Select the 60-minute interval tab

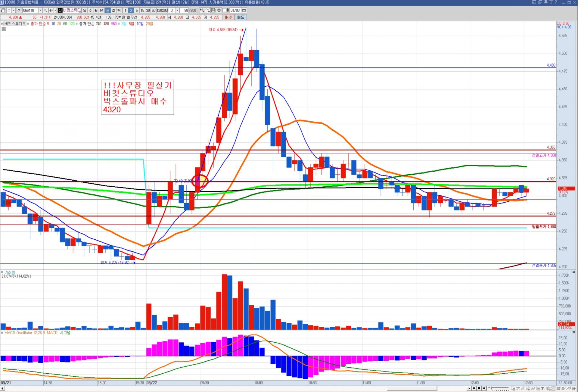coord(154,10)
